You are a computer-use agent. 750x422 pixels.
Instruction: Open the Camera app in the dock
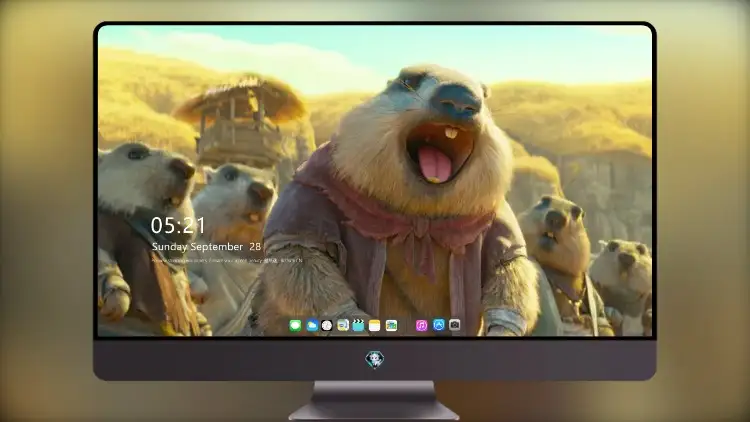tap(455, 325)
